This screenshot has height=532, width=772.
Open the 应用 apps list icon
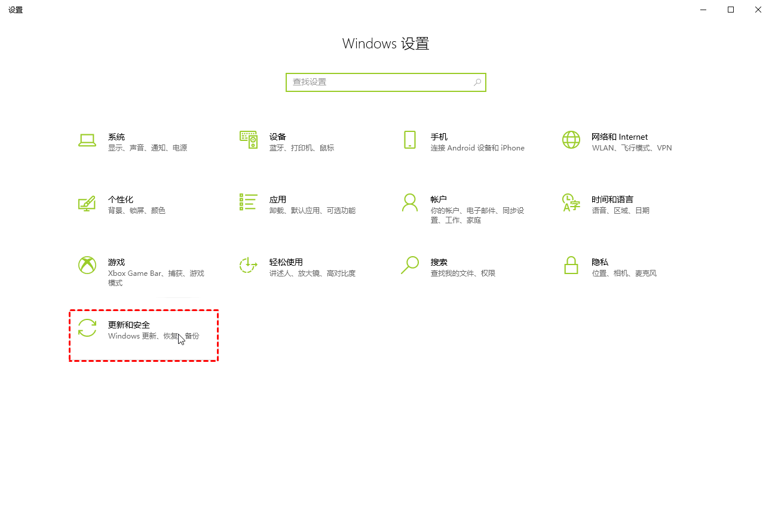point(249,202)
